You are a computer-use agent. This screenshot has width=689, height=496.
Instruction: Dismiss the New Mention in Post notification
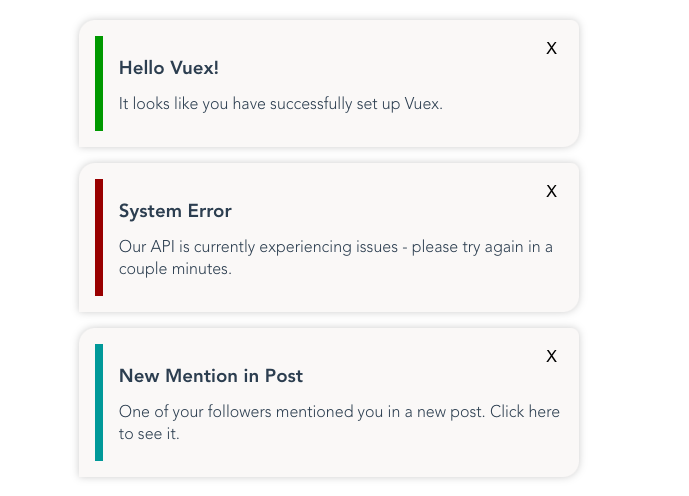coord(551,356)
